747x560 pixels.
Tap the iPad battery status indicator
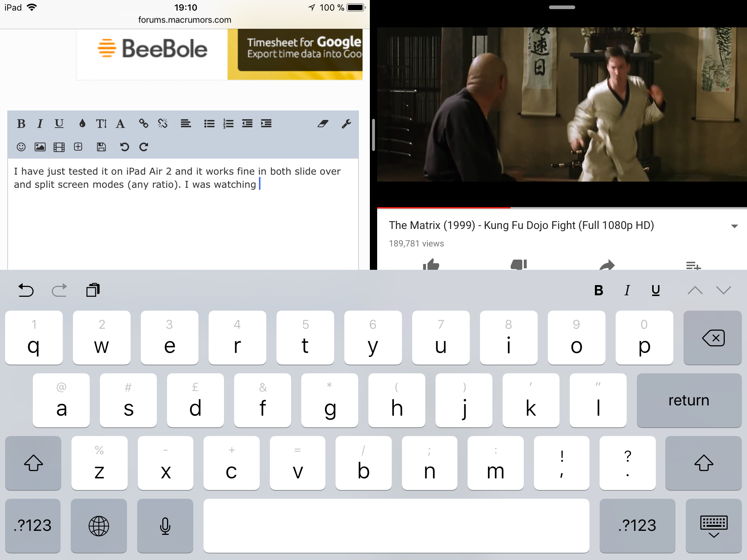click(x=356, y=7)
